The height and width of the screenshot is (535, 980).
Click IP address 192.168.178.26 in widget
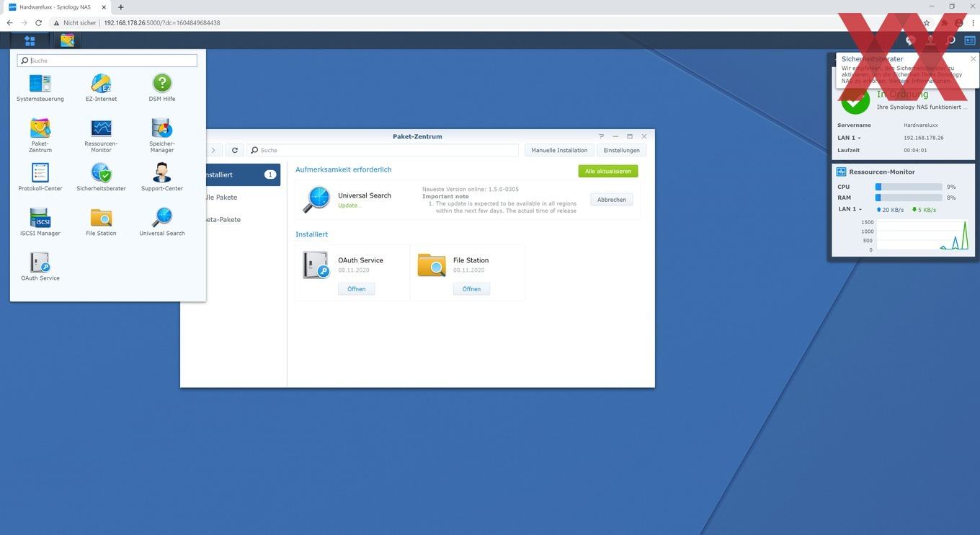pos(923,138)
